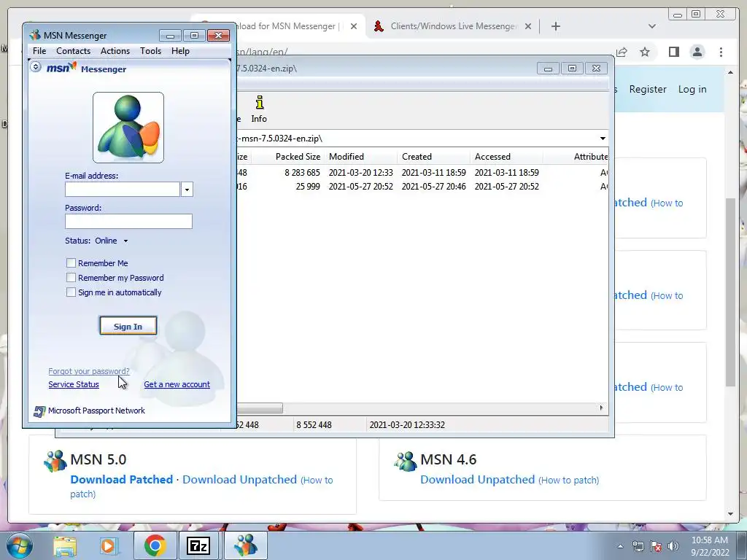Image resolution: width=747 pixels, height=560 pixels.
Task: Open Chrome share page icon
Action: 622,52
